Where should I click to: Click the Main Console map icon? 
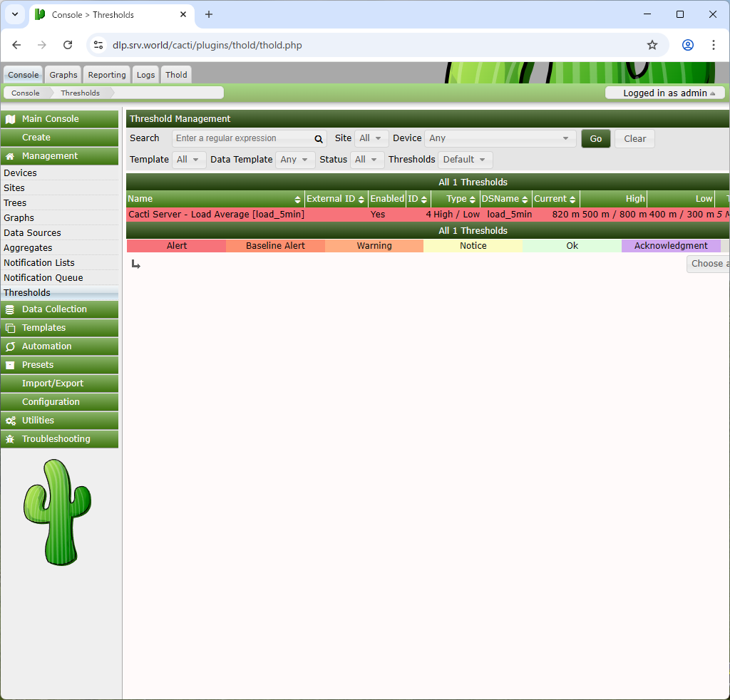point(10,119)
